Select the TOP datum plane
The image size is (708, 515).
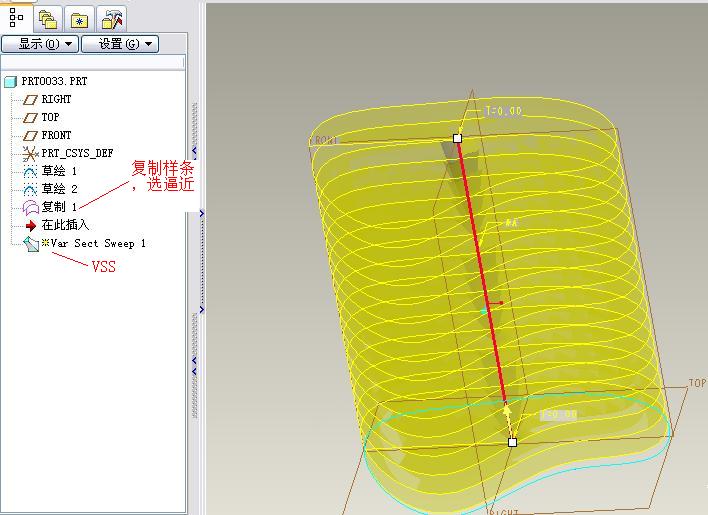pos(50,117)
